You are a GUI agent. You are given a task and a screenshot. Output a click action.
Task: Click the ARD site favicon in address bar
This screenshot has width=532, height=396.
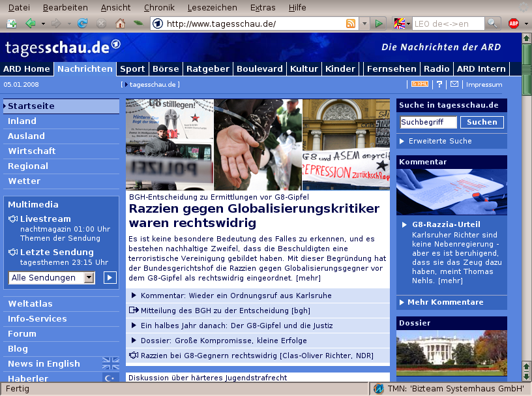click(157, 23)
